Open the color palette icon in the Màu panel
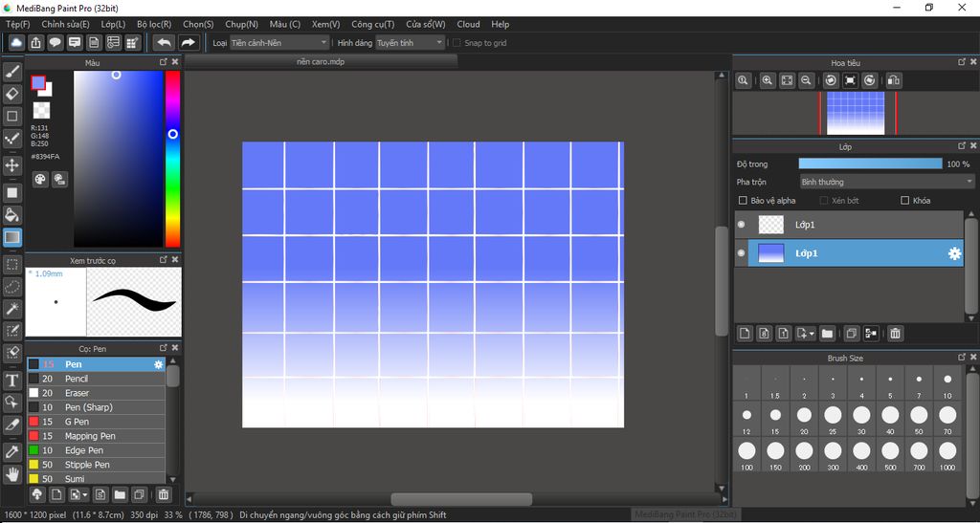The width and height of the screenshot is (980, 523). 40,180
